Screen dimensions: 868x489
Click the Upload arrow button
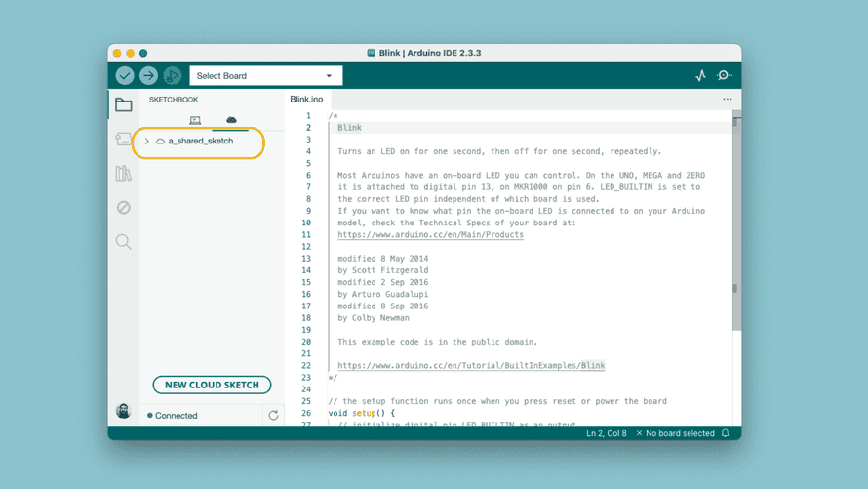pyautogui.click(x=148, y=75)
